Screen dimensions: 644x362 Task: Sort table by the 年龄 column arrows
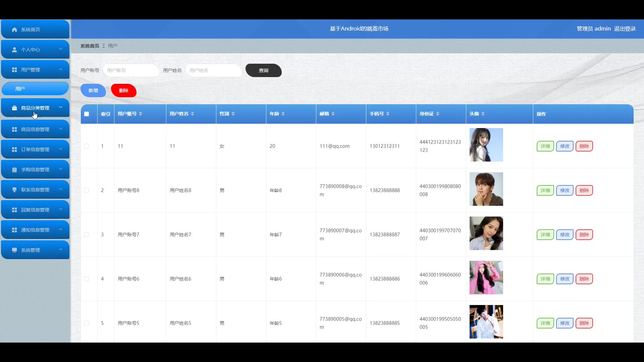[283, 114]
